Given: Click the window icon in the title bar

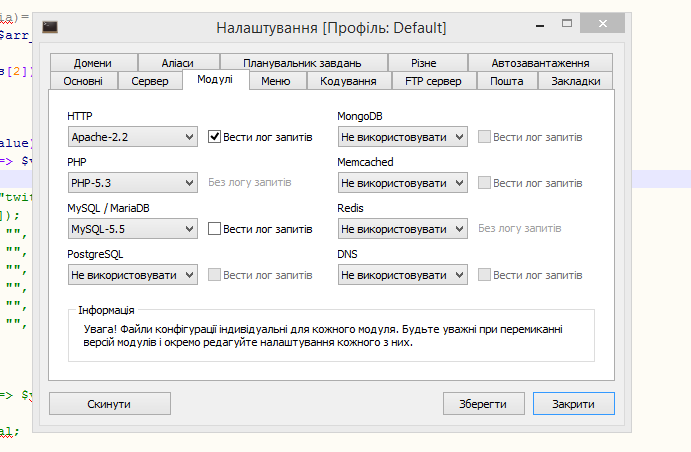Looking at the screenshot, I should tap(50, 28).
